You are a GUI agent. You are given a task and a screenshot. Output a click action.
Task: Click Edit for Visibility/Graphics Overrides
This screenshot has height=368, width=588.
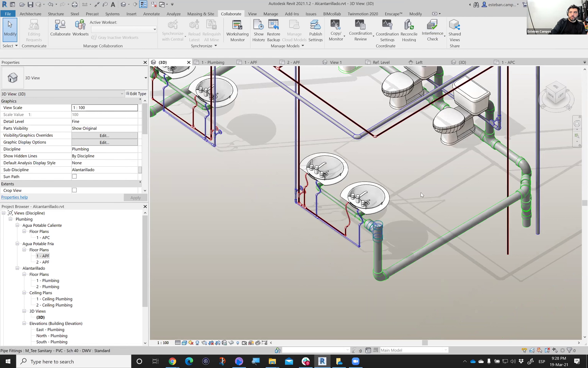104,135
